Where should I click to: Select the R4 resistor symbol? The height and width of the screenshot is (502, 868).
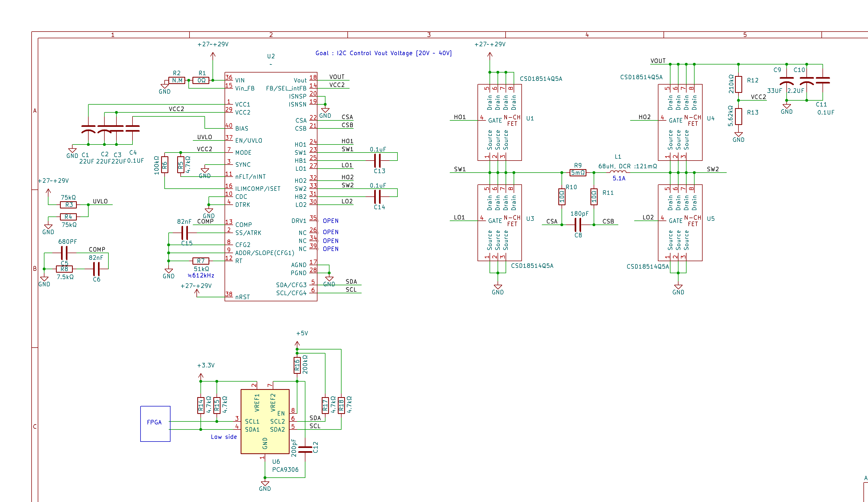68,216
